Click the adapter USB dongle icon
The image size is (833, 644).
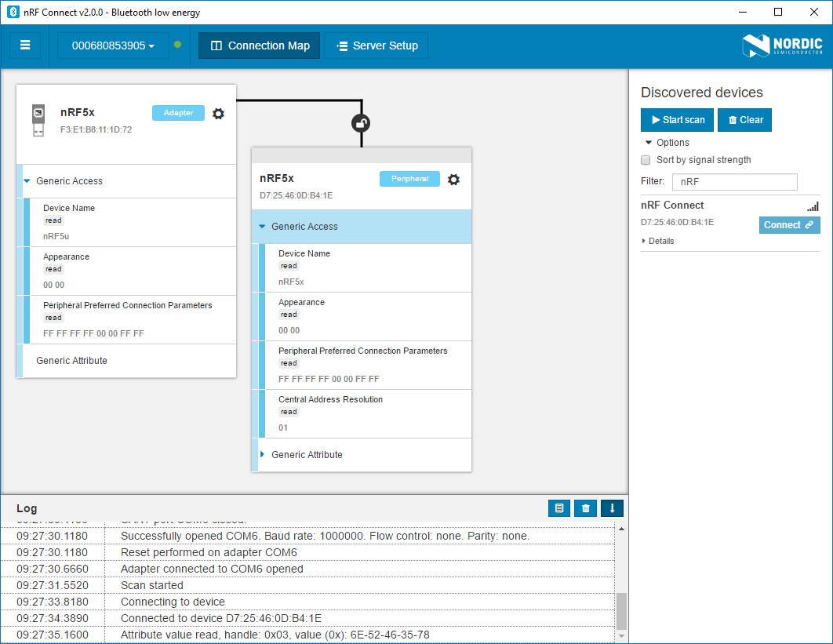[38, 120]
